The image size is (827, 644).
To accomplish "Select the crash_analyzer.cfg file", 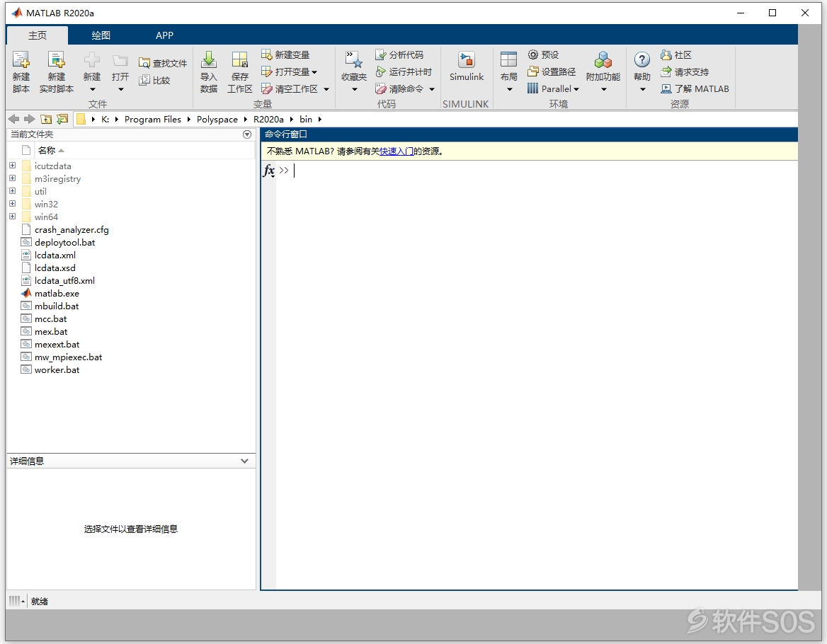I will [x=72, y=230].
